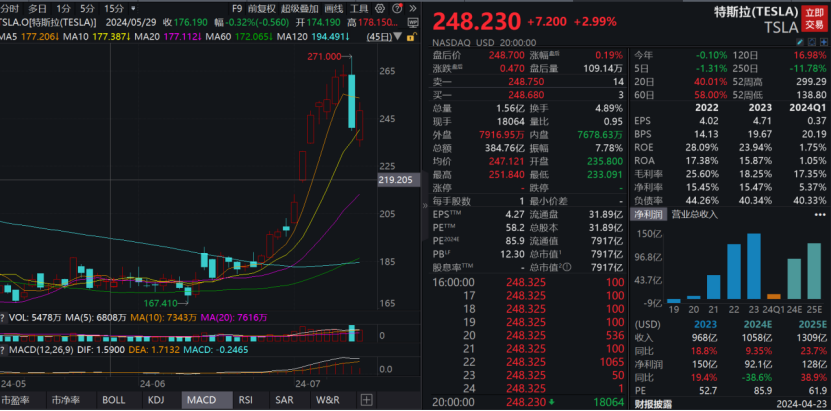The width and height of the screenshot is (831, 411).
Task: Click the TSLA.O[特斯拉(TESLA)] chart title
Action: [48, 22]
